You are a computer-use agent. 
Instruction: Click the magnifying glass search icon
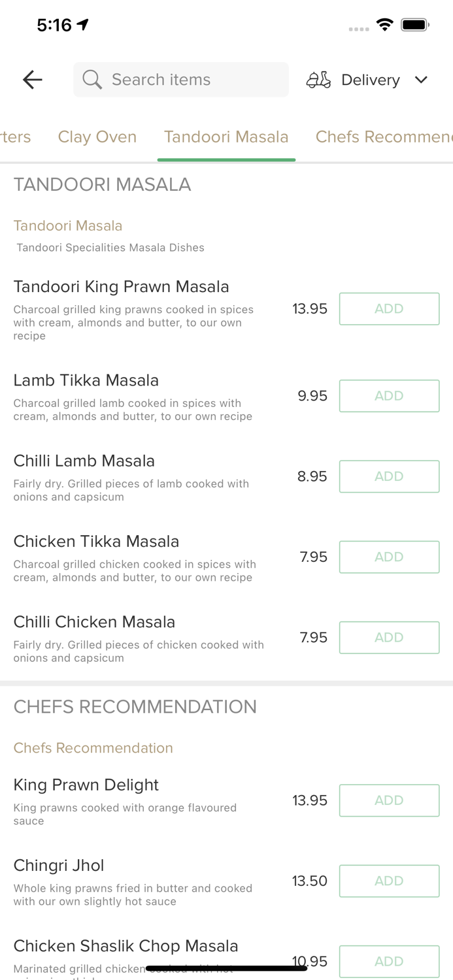click(x=92, y=80)
